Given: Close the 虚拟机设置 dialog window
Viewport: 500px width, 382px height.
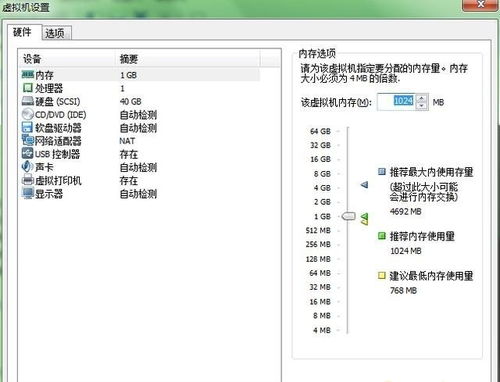Looking at the screenshot, I should tap(480, 5).
